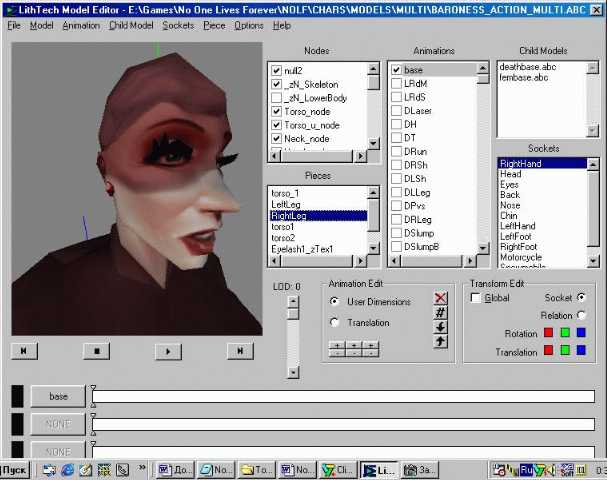Click the blue Rotation color swatch
607x480 pixels.
click(x=581, y=333)
